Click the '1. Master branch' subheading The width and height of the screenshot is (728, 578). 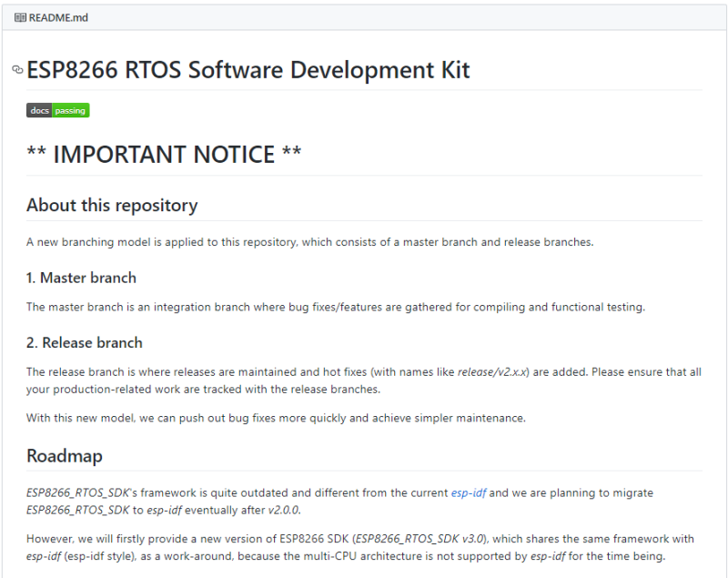tap(84, 278)
